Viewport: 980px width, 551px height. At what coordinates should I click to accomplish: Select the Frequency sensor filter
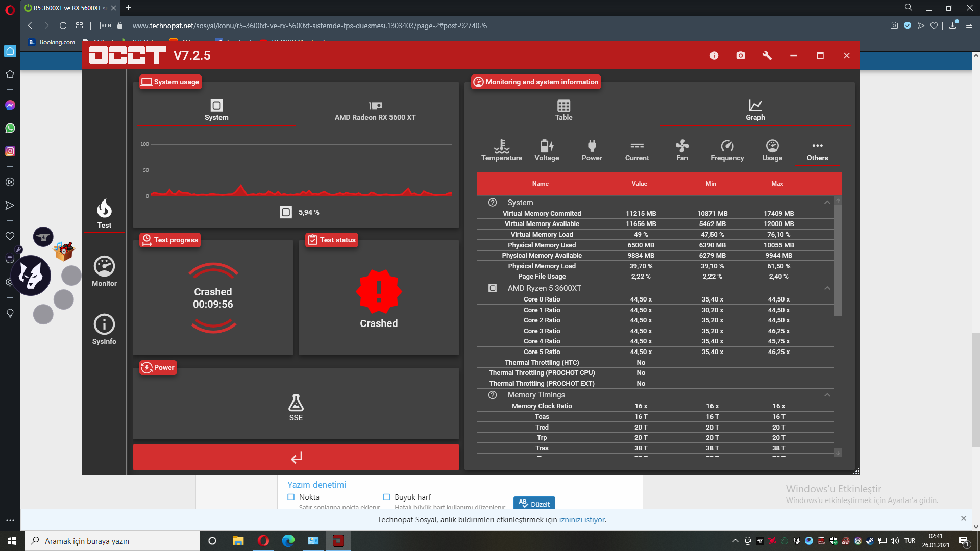727,151
